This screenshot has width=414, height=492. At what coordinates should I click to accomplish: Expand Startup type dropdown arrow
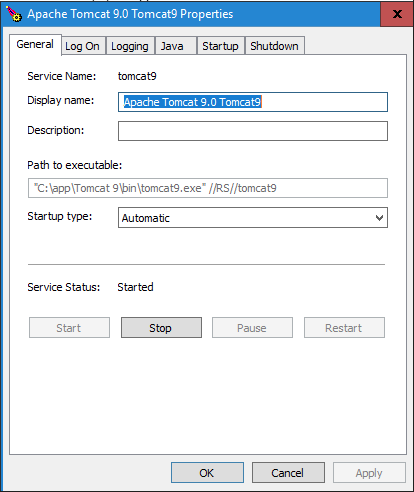click(x=379, y=218)
